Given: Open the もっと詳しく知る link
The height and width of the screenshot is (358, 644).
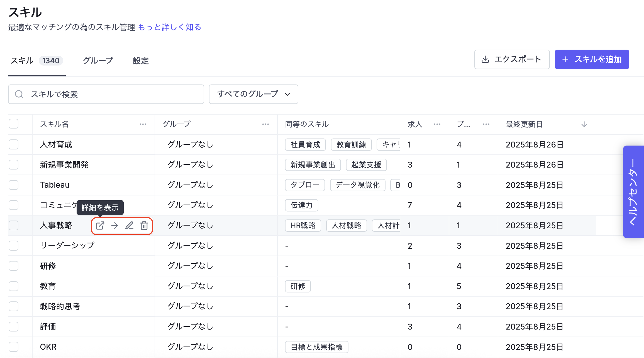Looking at the screenshot, I should (x=169, y=27).
